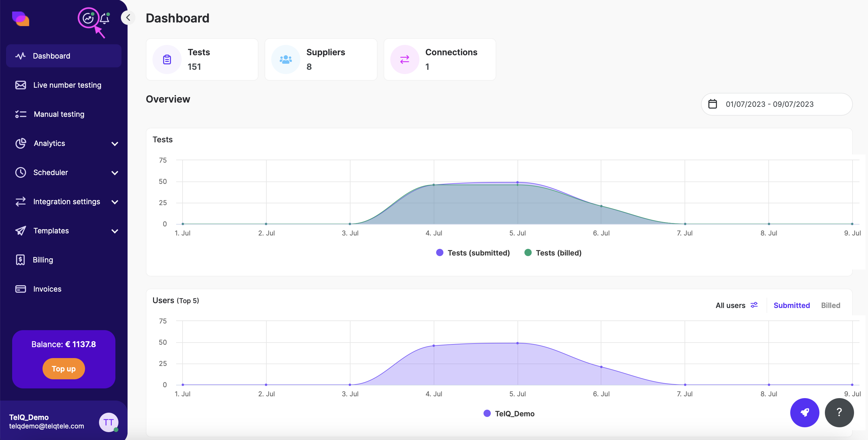Viewport: 868px width, 440px height.
Task: Click the Top up button
Action: [64, 369]
